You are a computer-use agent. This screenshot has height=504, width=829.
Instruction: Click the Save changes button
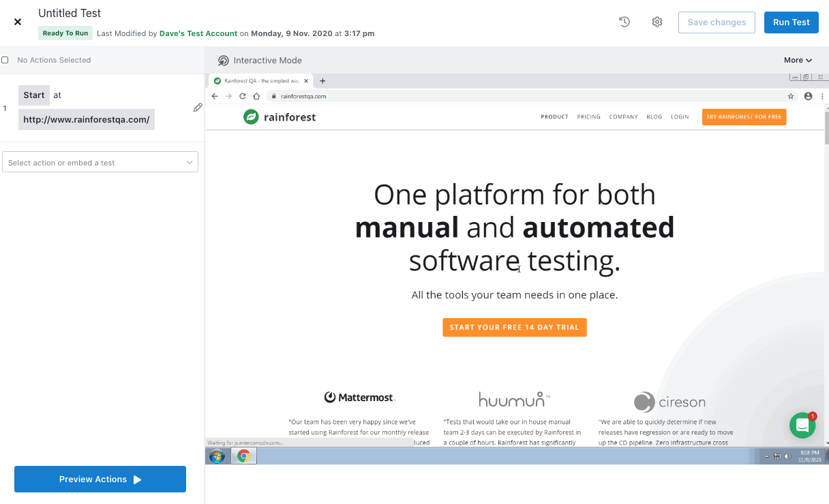pyautogui.click(x=717, y=22)
